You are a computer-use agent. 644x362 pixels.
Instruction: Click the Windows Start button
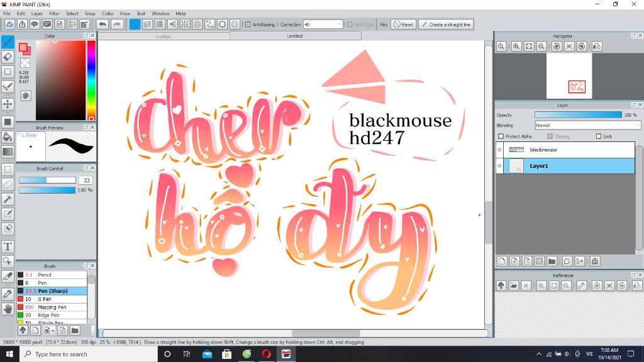click(x=9, y=354)
